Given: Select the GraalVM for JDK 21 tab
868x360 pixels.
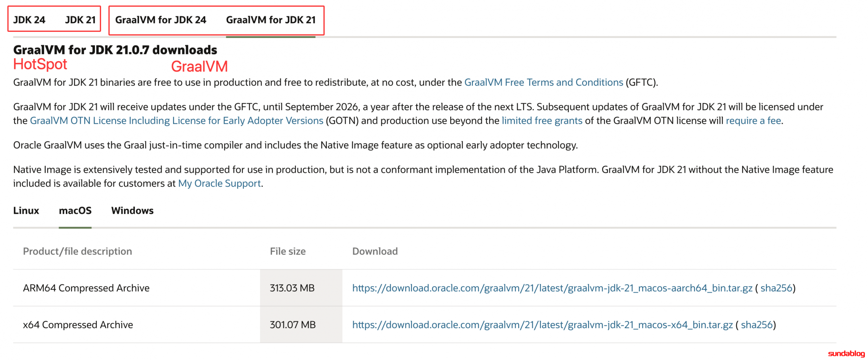Looking at the screenshot, I should click(x=271, y=20).
